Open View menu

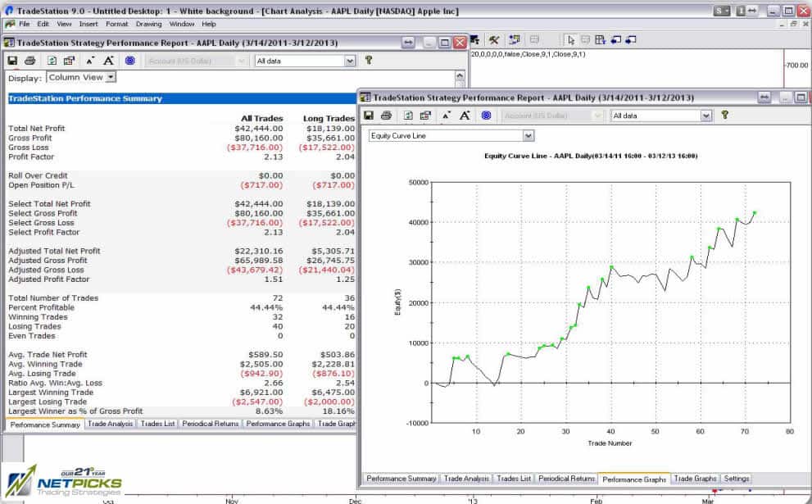(64, 24)
